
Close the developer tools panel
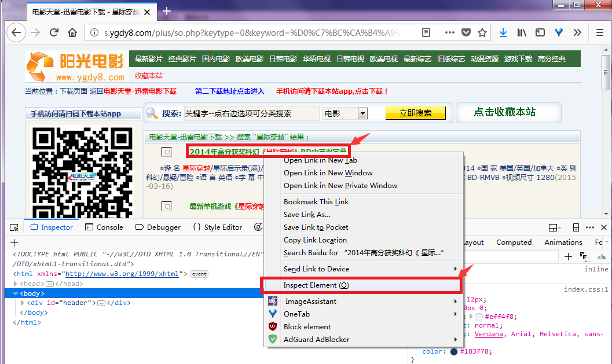604,227
